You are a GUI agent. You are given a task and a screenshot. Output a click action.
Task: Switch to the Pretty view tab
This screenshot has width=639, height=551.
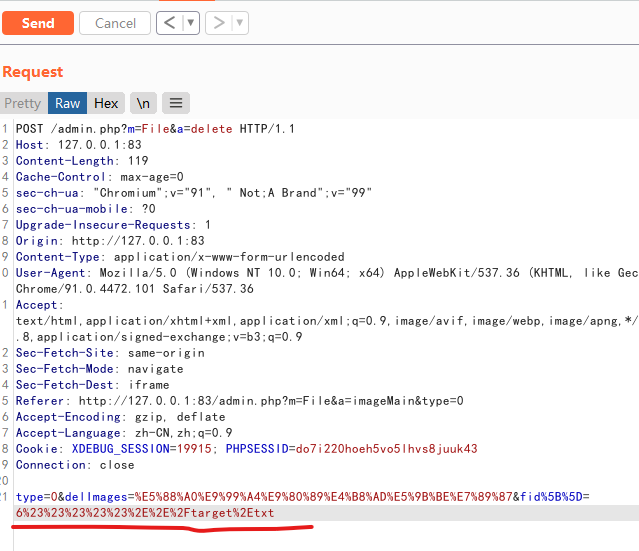pos(23,103)
